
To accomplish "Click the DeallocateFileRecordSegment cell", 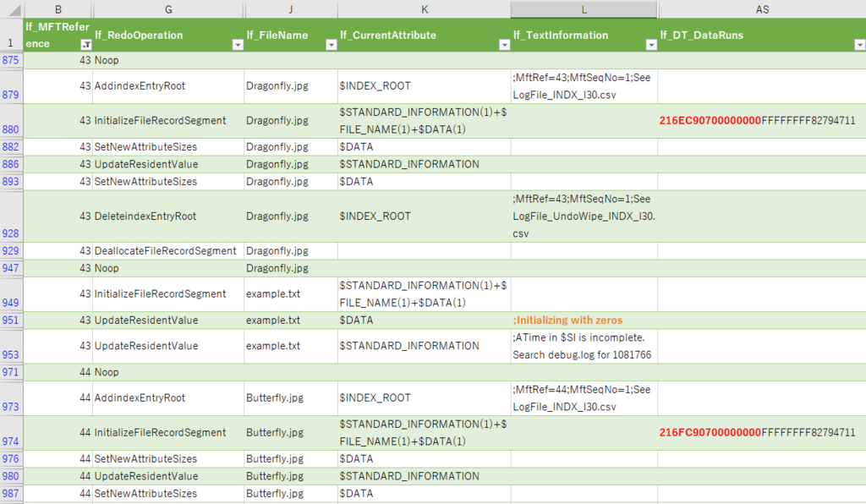I will (167, 250).
